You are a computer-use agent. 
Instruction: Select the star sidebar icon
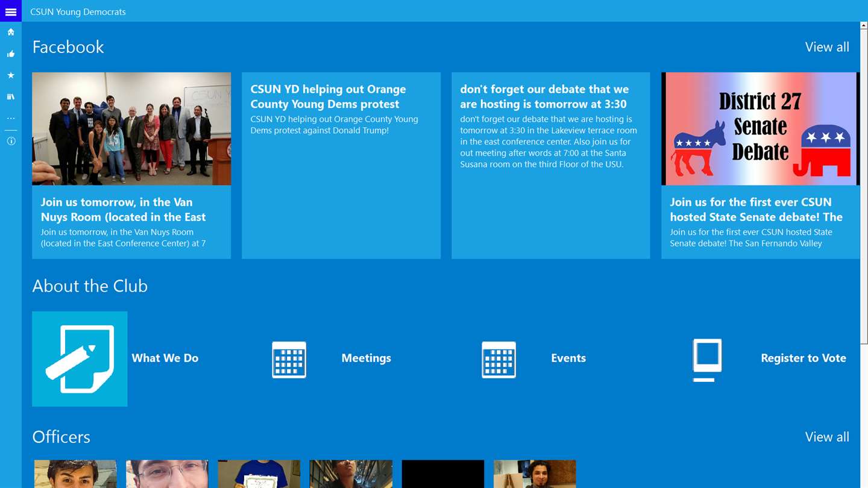[x=11, y=75]
